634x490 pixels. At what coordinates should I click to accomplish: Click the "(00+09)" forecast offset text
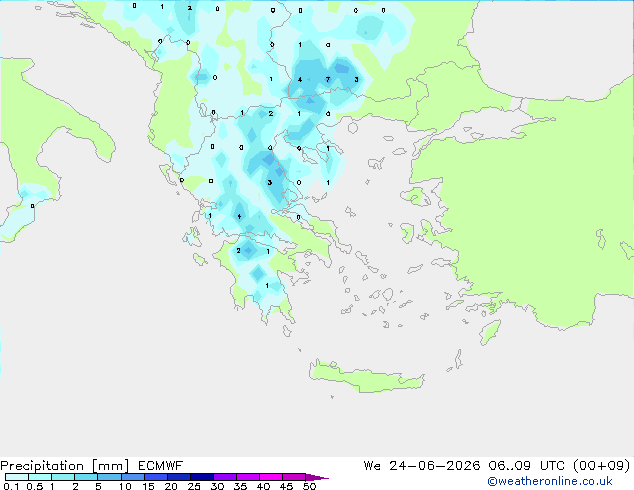point(602,466)
